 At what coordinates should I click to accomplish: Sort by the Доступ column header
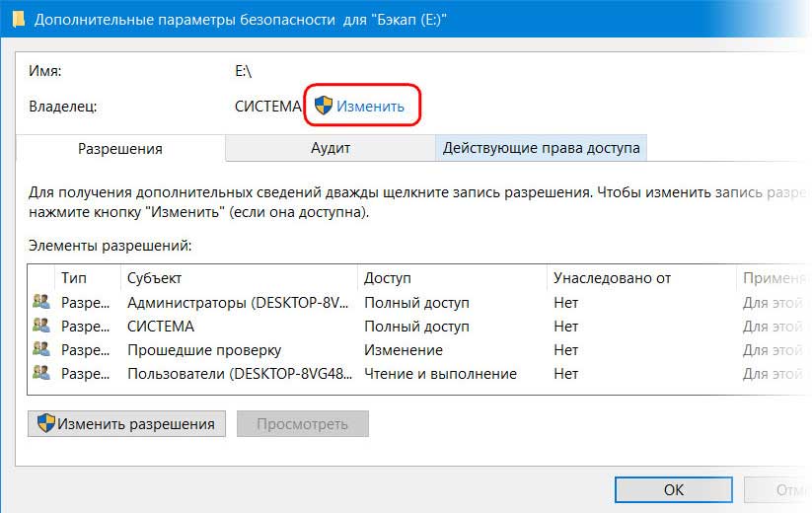[388, 279]
